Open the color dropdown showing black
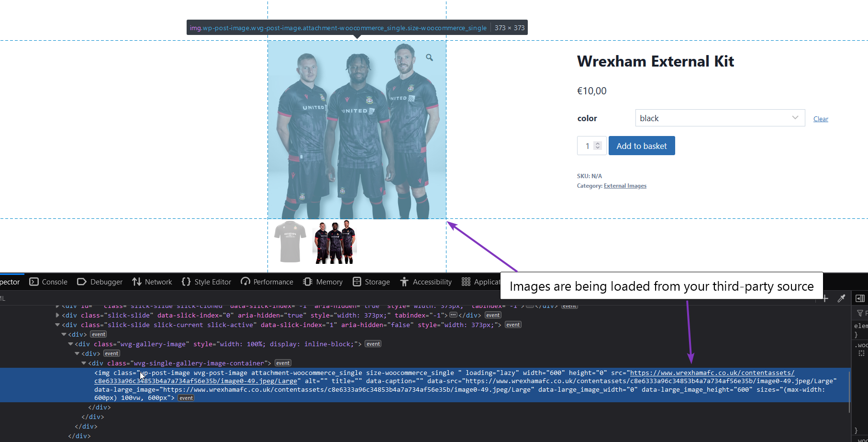The width and height of the screenshot is (868, 442). click(x=720, y=118)
